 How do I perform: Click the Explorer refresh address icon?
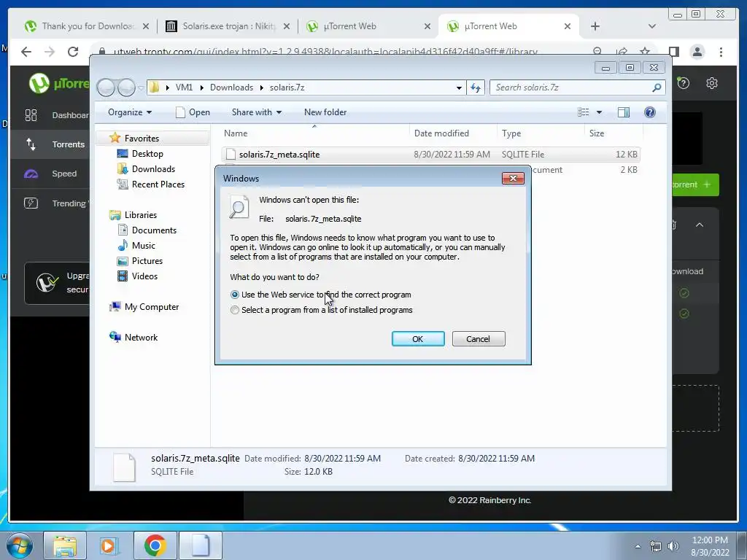476,87
